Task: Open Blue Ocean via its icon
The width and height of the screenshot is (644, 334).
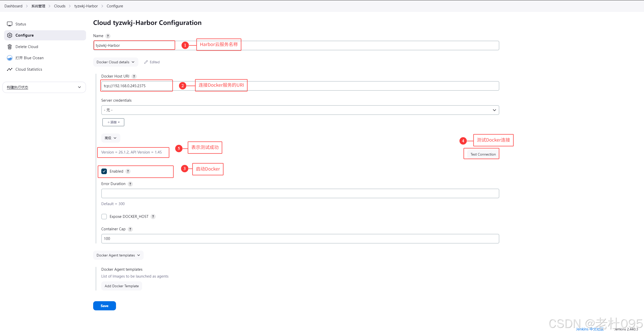Action: 10,58
